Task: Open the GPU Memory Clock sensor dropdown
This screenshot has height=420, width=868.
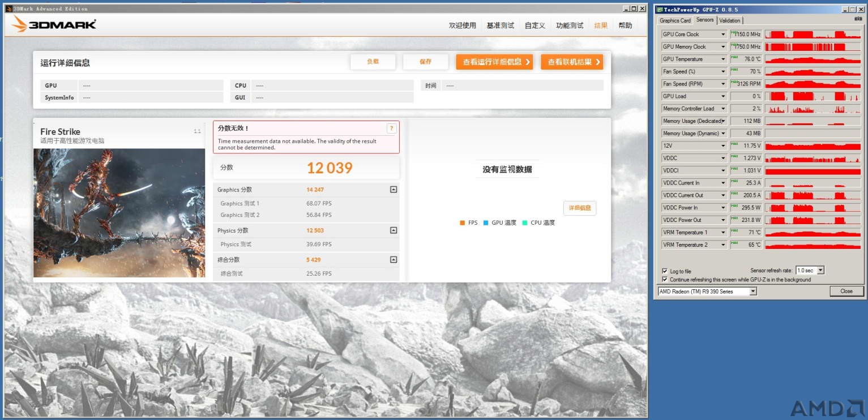Action: click(723, 47)
